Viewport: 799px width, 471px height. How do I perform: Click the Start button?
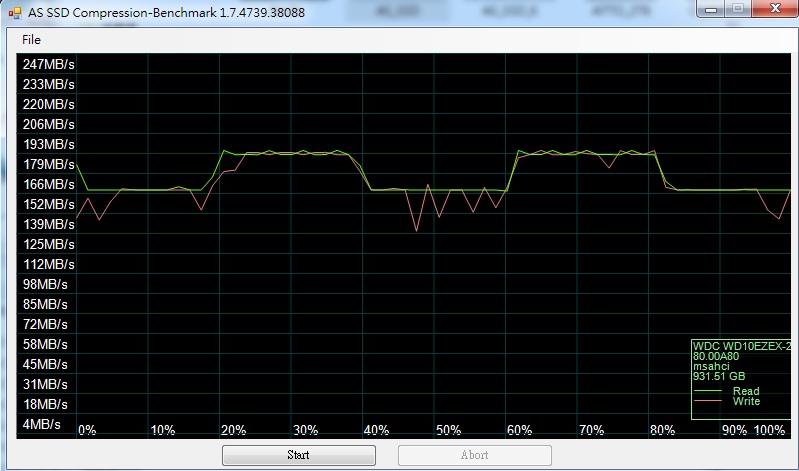coord(299,455)
